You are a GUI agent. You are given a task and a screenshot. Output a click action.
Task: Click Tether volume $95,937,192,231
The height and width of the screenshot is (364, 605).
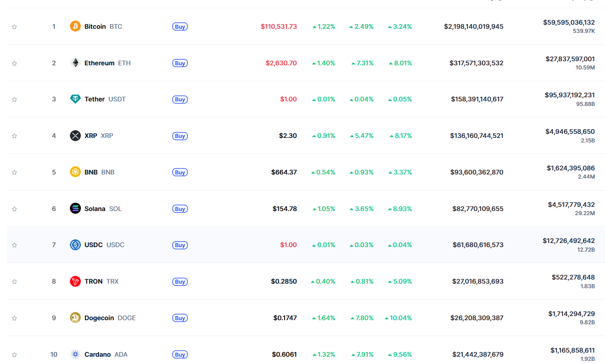click(570, 95)
